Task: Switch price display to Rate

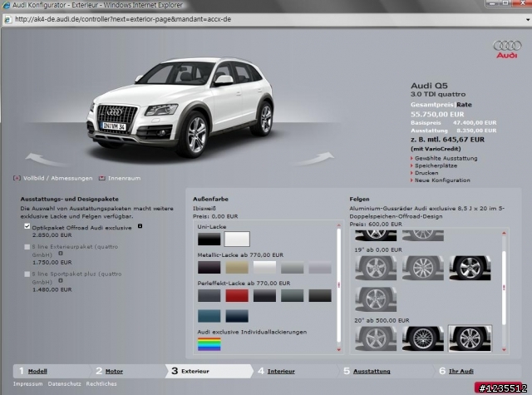Action: click(464, 105)
